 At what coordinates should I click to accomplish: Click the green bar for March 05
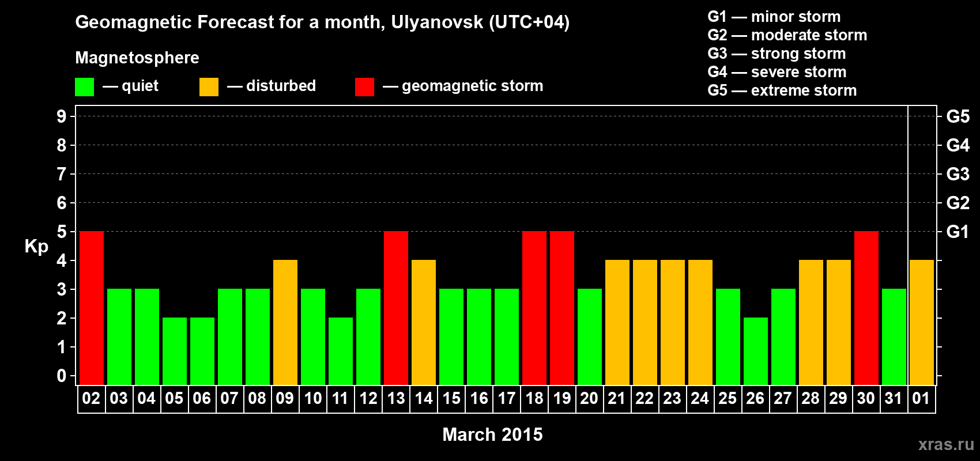click(175, 352)
